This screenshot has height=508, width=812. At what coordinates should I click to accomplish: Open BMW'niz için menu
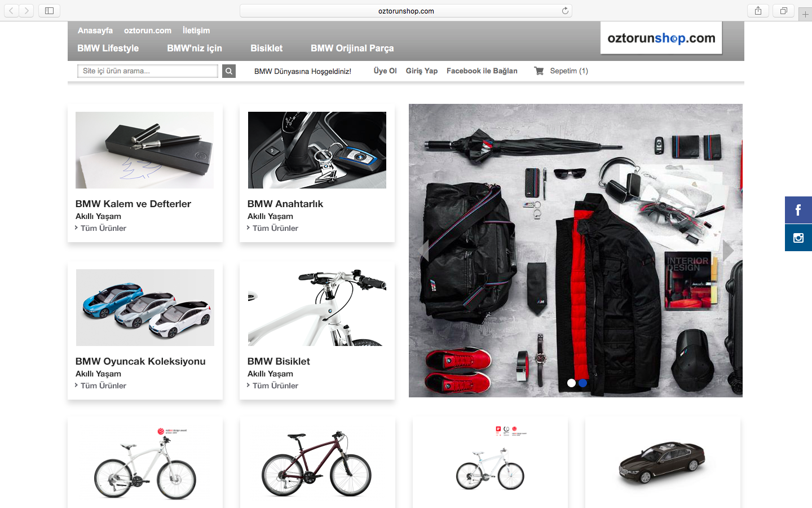[x=195, y=49]
